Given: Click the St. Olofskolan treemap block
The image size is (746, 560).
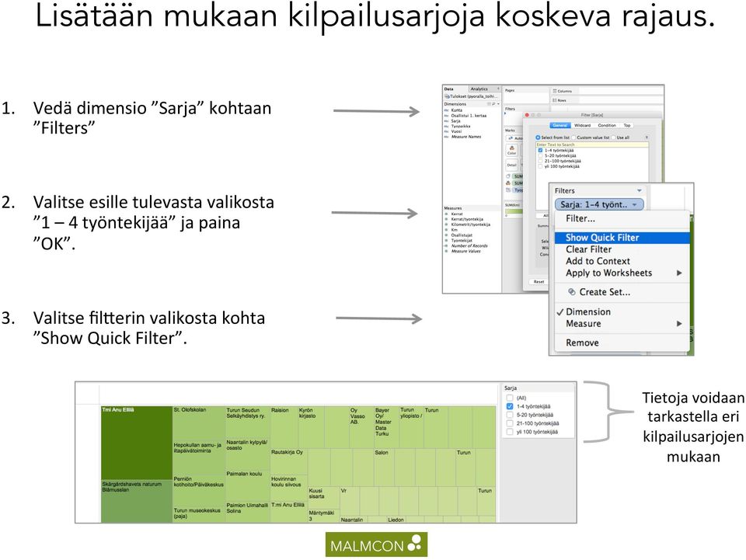Looking at the screenshot, I should click(199, 423).
